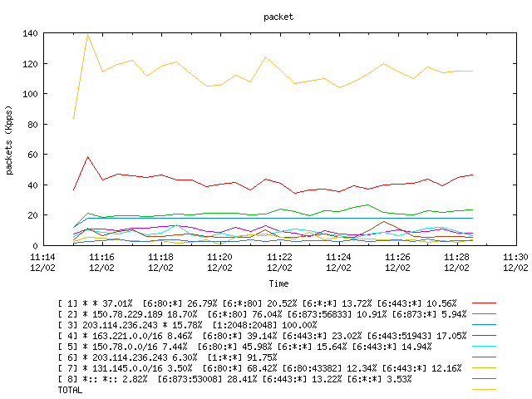Click the chart title 'packet'
This screenshot has height=399, width=532.
click(278, 17)
